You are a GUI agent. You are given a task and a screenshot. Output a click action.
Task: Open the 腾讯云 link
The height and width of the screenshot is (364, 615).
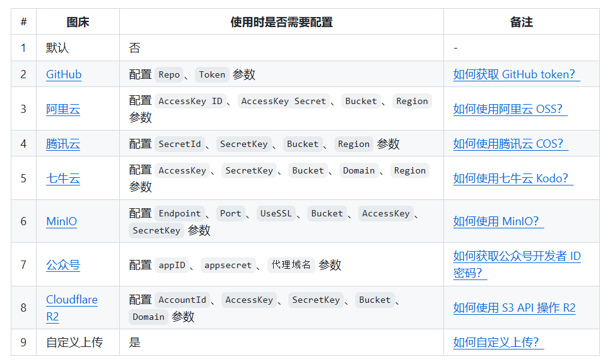pos(62,144)
